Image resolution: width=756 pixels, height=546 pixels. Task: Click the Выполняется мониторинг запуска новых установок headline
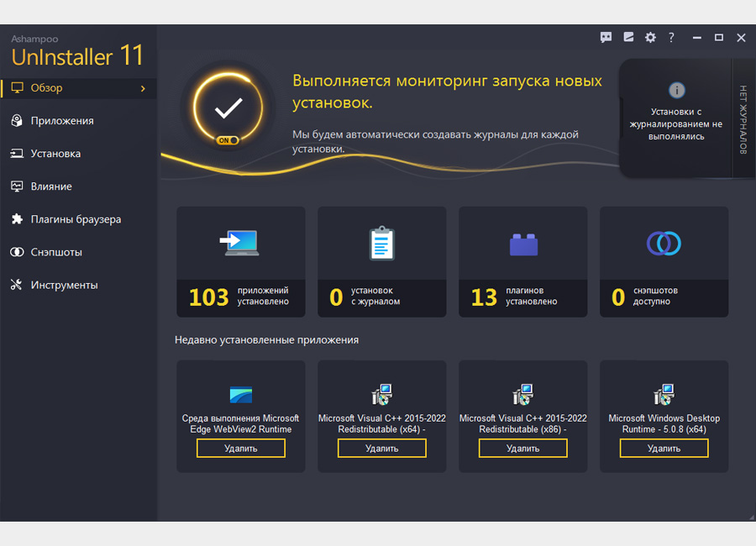(x=447, y=92)
